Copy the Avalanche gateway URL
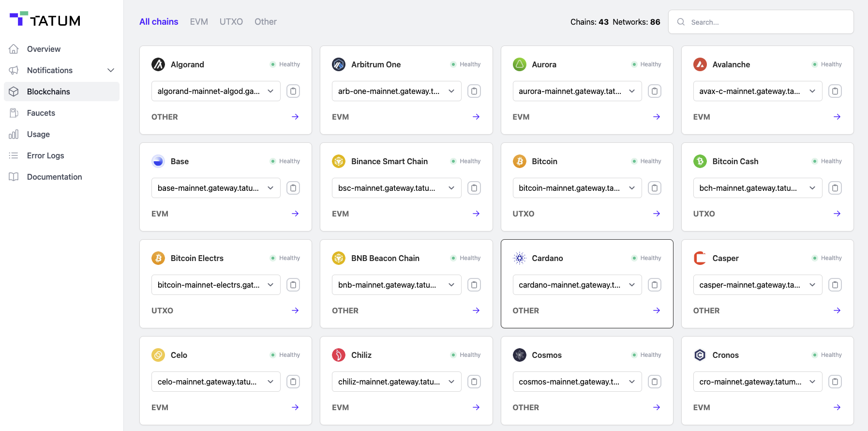Image resolution: width=868 pixels, height=431 pixels. pos(835,91)
